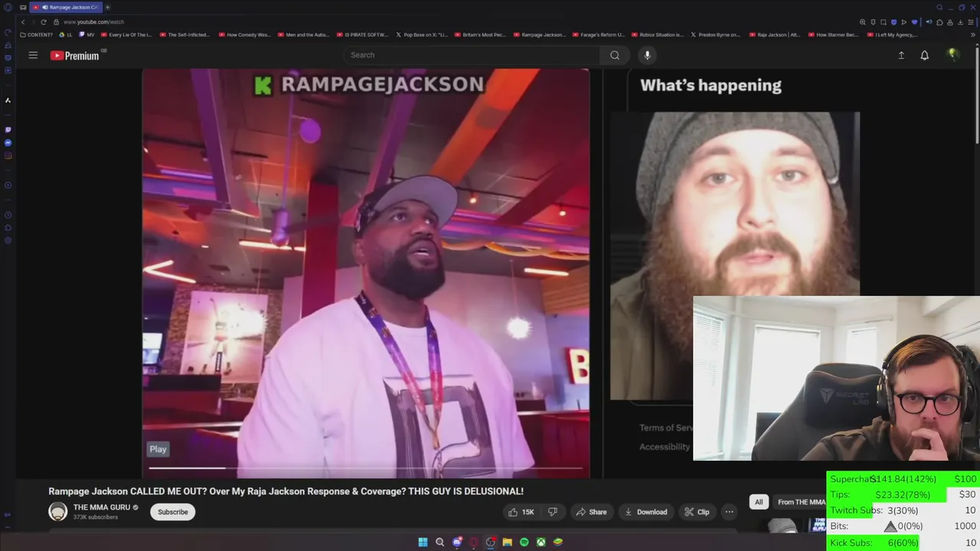Open Messenger icon in browser sidebar
This screenshot has width=980, height=551.
tap(8, 143)
